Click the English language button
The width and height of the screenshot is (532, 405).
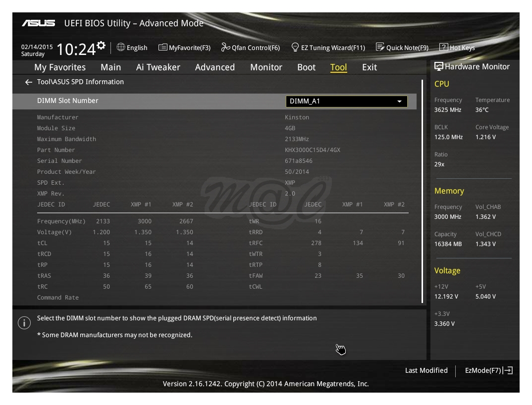132,48
